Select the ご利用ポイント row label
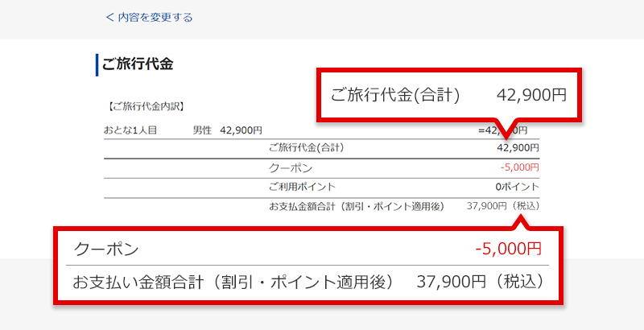This screenshot has height=330, width=644. [x=302, y=187]
